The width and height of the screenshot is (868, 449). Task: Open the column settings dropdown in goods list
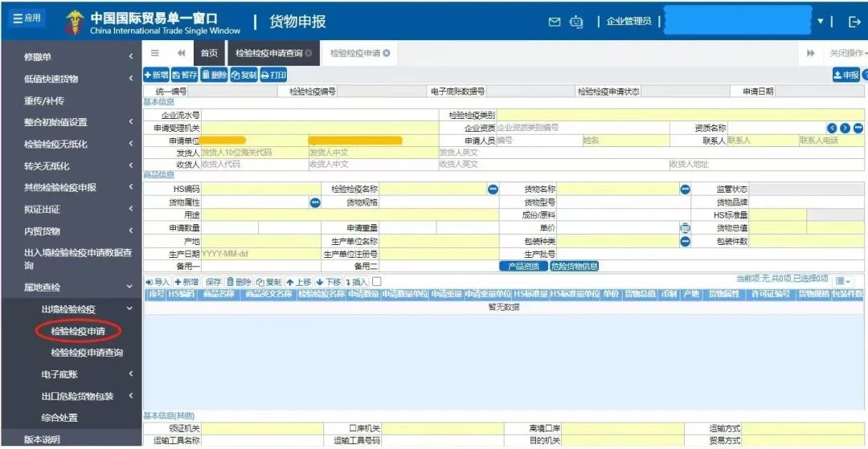(842, 281)
